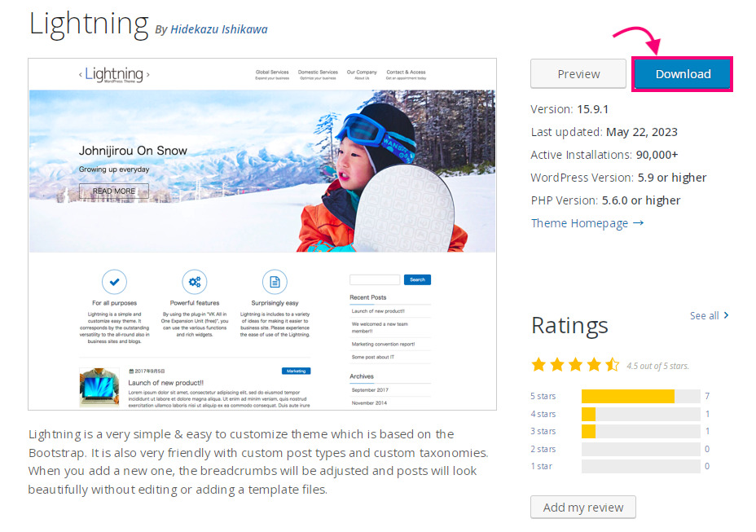The width and height of the screenshot is (756, 532).
Task: Click Search button in theme screenshot
Action: [417, 279]
